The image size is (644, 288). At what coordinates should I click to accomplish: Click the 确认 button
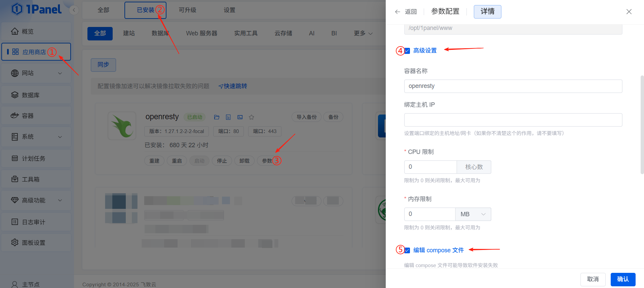(623, 279)
